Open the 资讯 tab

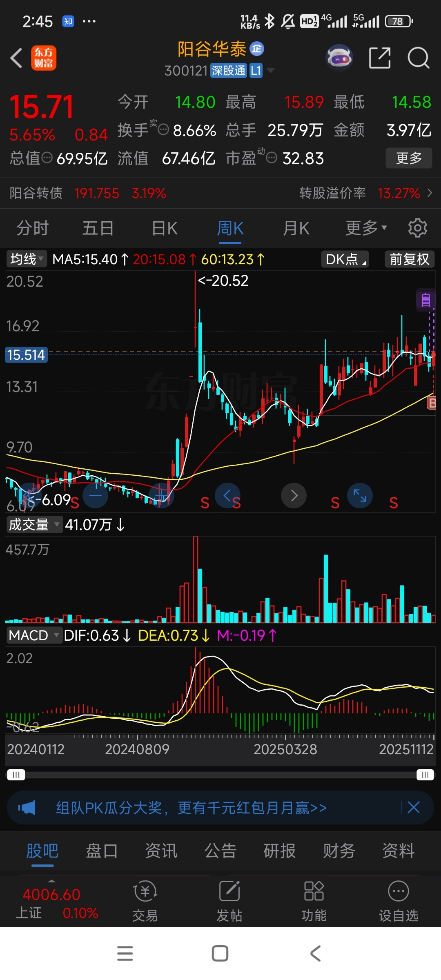(x=161, y=851)
